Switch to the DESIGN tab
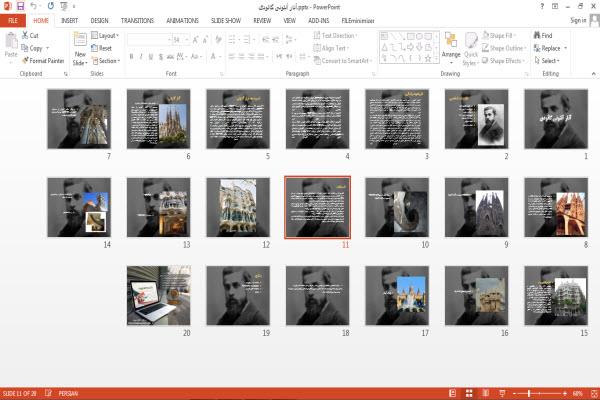 tap(99, 21)
